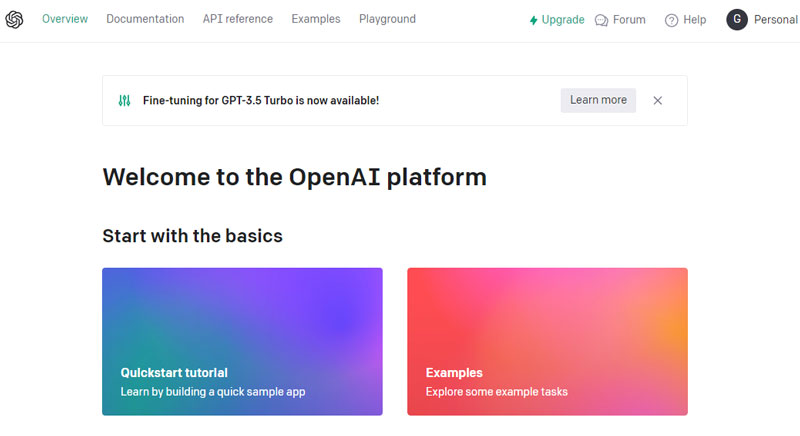Open the API reference tab
The height and width of the screenshot is (436, 800).
point(238,19)
